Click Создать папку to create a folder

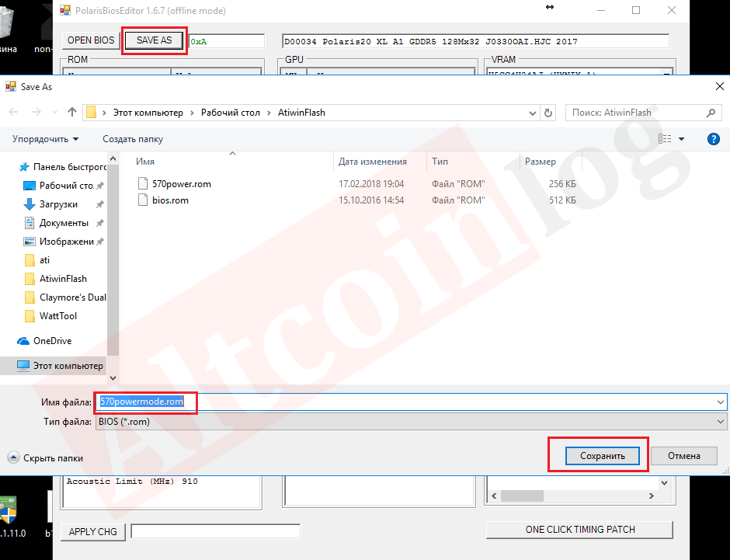click(133, 139)
